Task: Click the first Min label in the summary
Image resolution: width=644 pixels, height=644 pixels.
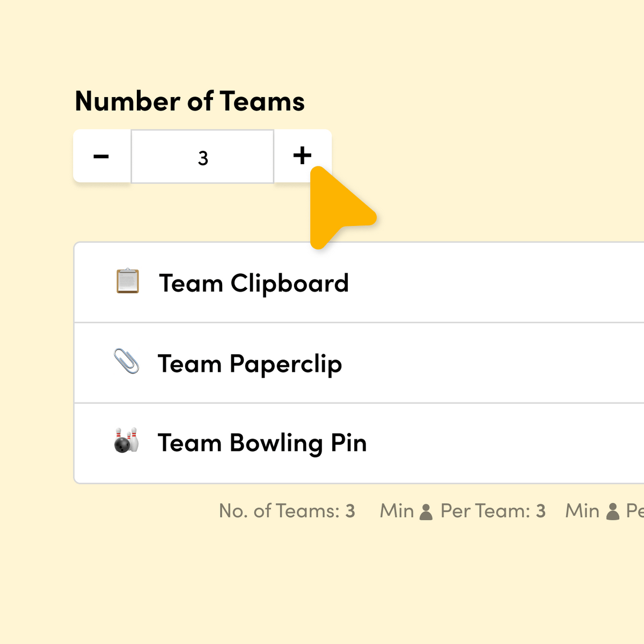Action: click(397, 511)
